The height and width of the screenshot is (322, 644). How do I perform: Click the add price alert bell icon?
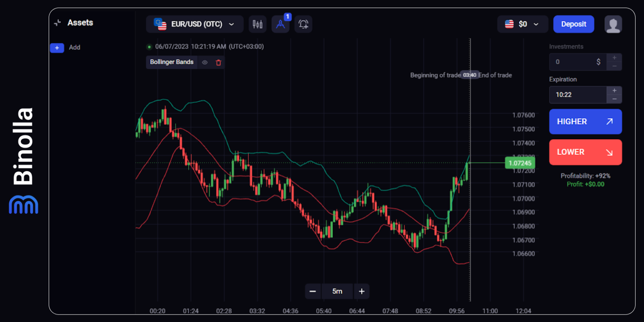pyautogui.click(x=303, y=24)
